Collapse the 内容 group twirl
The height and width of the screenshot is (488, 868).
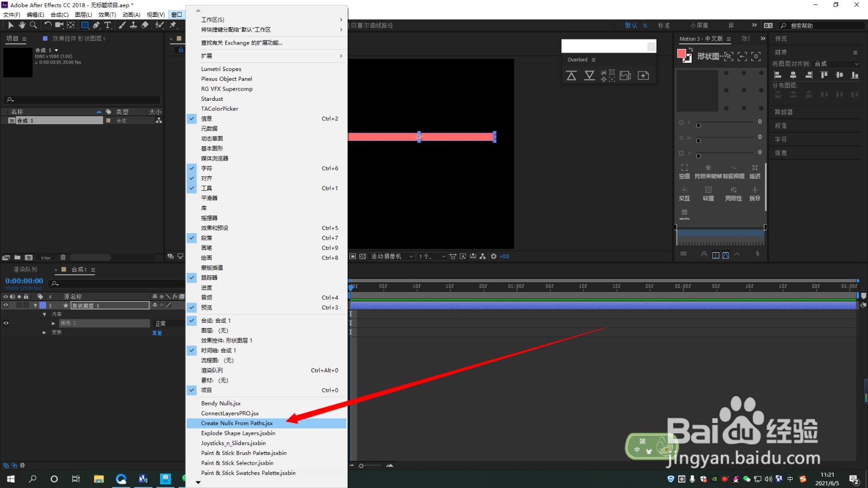(x=44, y=314)
